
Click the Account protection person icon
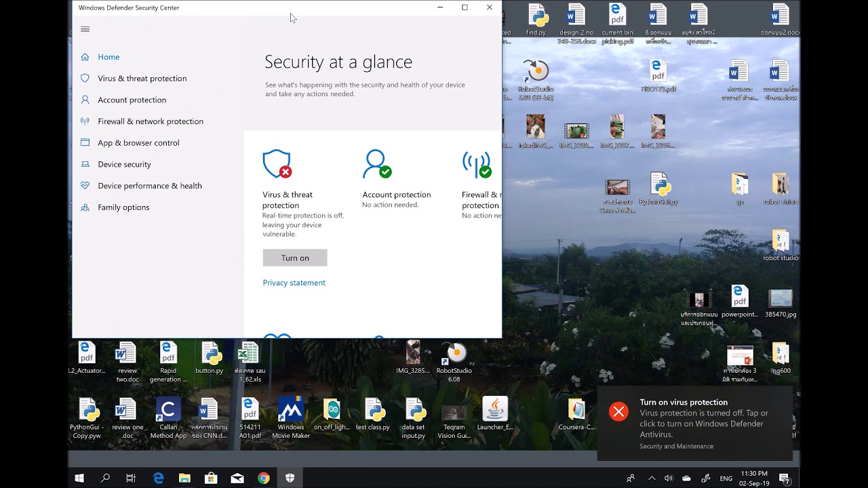[376, 164]
